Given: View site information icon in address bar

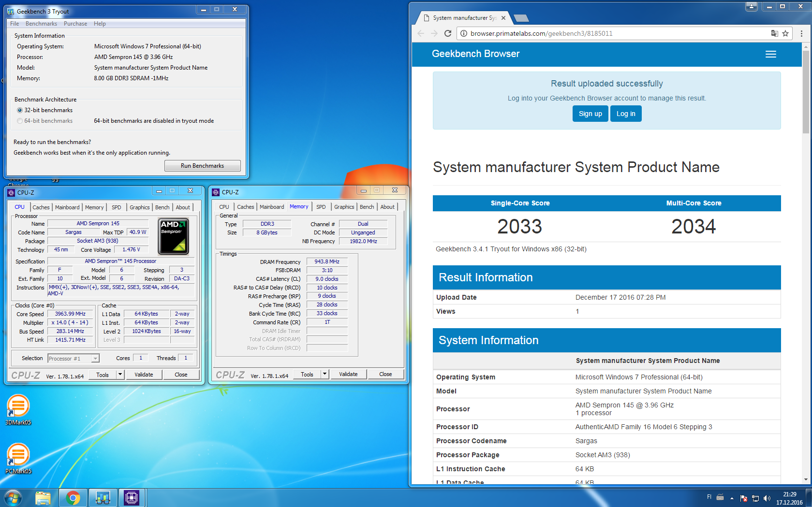Looking at the screenshot, I should [463, 33].
